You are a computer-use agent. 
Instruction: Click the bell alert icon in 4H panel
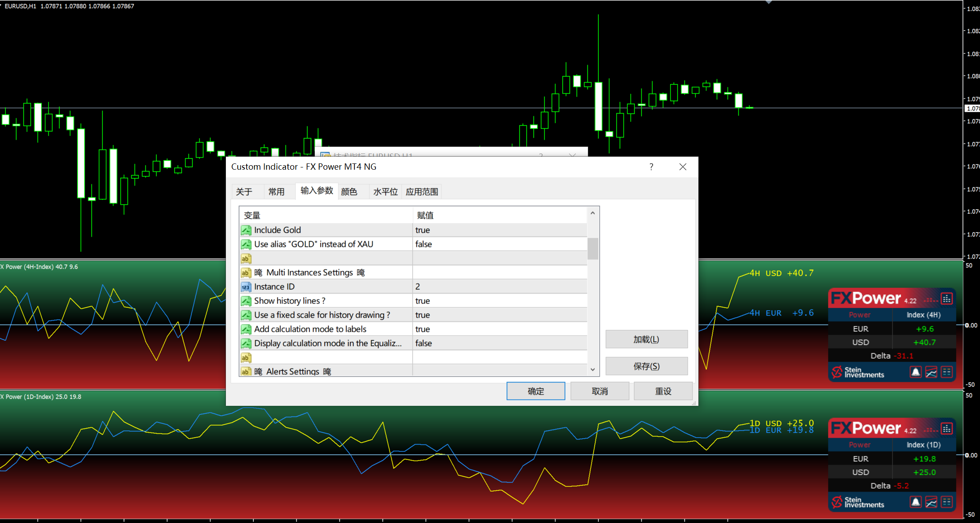pos(915,372)
